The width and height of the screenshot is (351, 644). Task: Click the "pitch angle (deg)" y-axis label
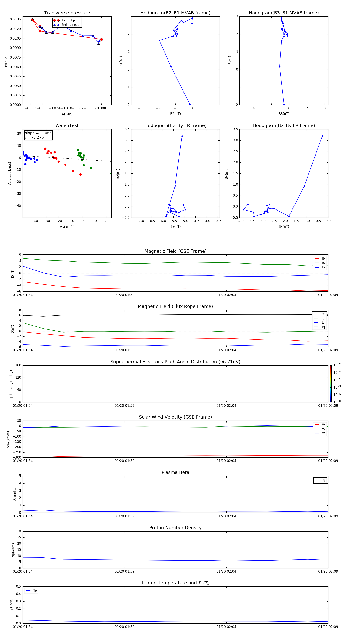click(11, 384)
